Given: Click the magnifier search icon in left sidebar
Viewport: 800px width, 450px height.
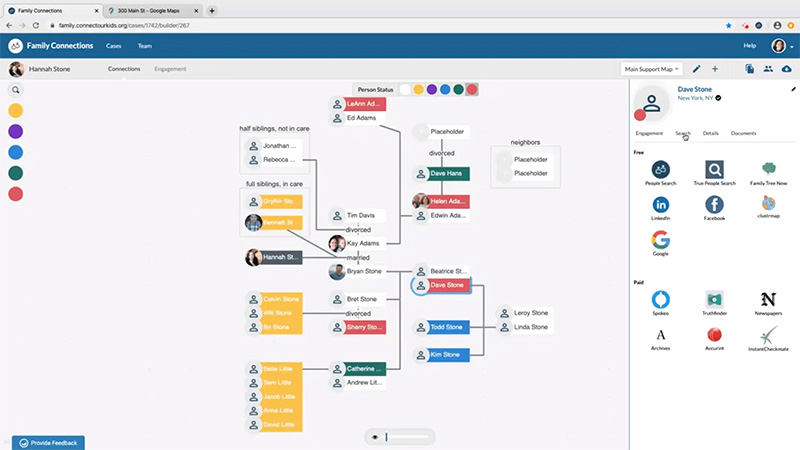Looking at the screenshot, I should point(16,90).
